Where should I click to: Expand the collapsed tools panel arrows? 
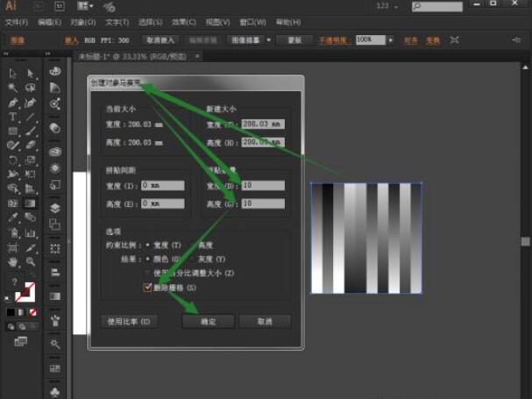[6, 53]
